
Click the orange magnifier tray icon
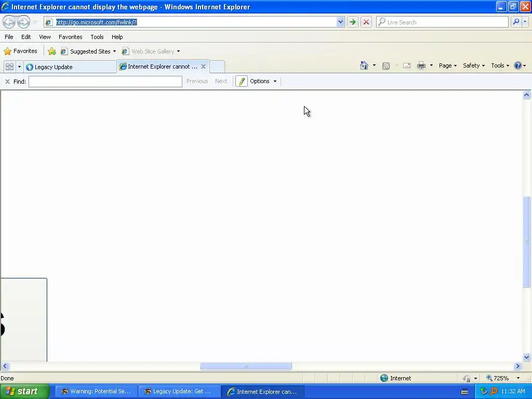point(494,392)
